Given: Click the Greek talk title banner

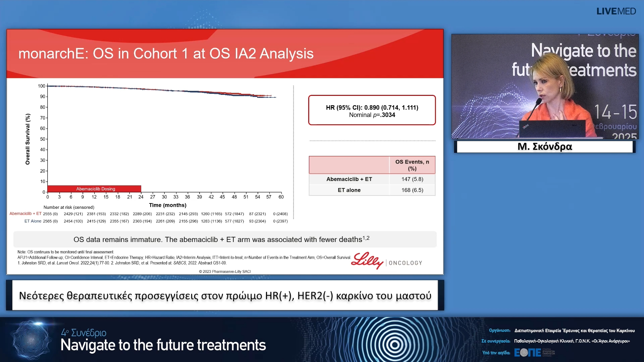Looking at the screenshot, I should click(x=225, y=296).
